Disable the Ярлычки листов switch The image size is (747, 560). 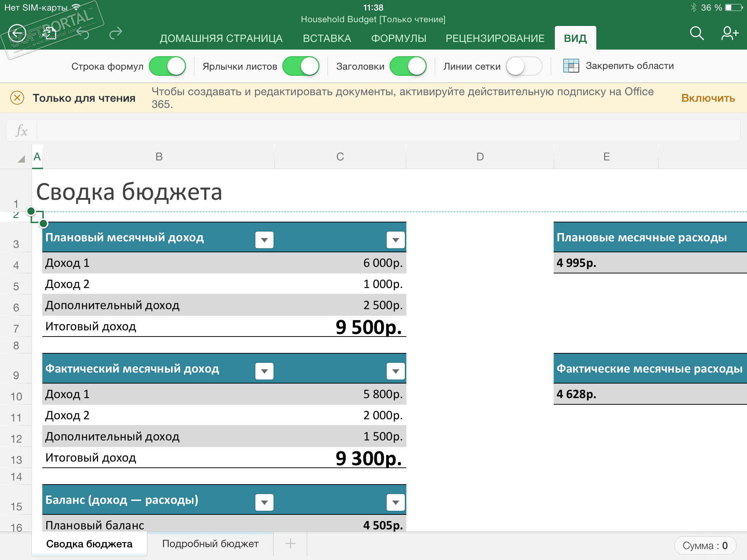[301, 66]
